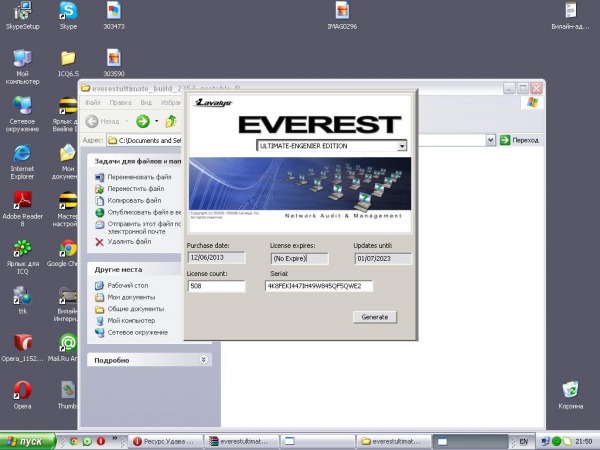Click the green forward arrow in Explorer
The image size is (600, 450).
143,121
